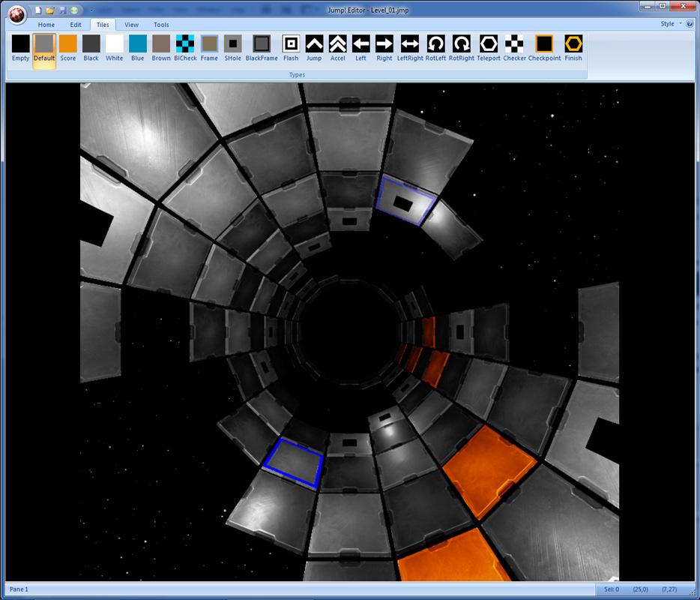The height and width of the screenshot is (600, 700).
Task: Choose the Black tile type
Action: coord(91,48)
